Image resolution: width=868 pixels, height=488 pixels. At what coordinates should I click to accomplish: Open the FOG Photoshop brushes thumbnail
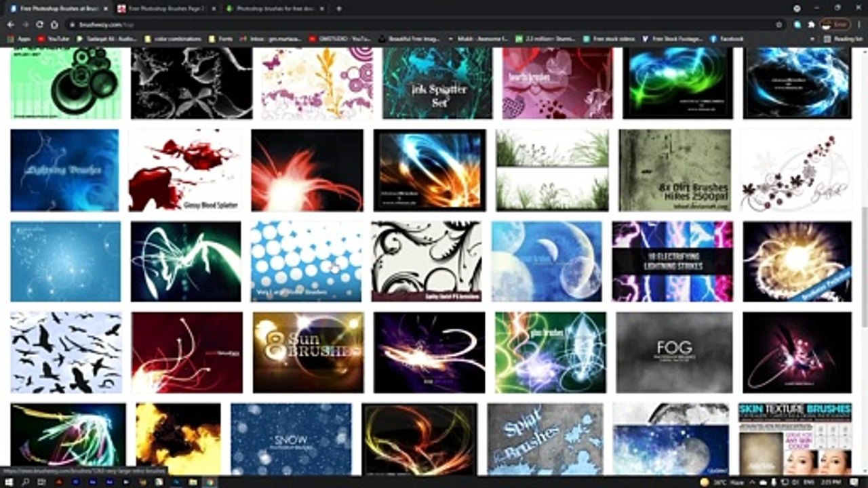point(674,352)
